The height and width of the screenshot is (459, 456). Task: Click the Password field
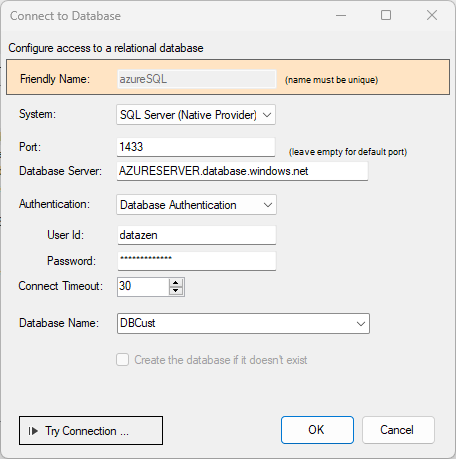tap(197, 261)
